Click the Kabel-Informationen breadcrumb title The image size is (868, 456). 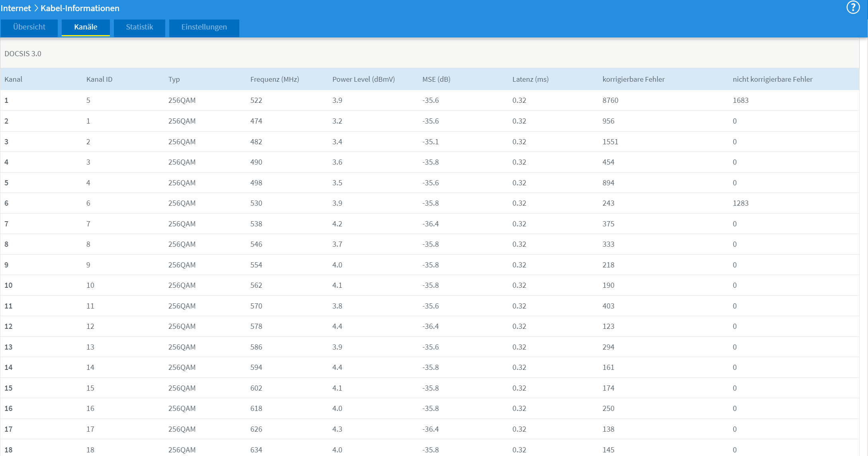tap(80, 8)
